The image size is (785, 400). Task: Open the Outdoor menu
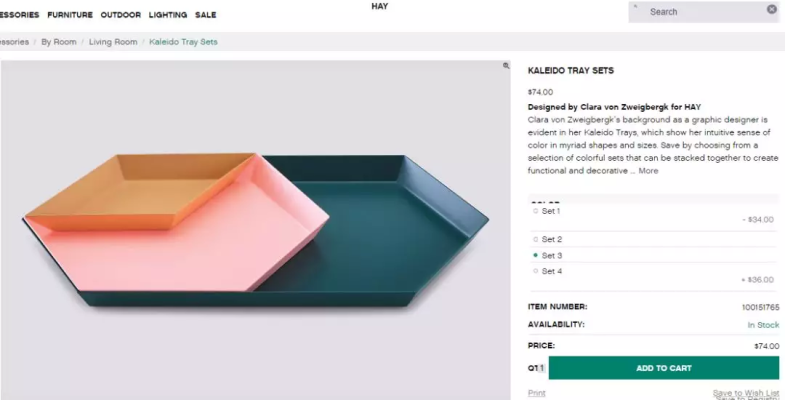pyautogui.click(x=120, y=15)
